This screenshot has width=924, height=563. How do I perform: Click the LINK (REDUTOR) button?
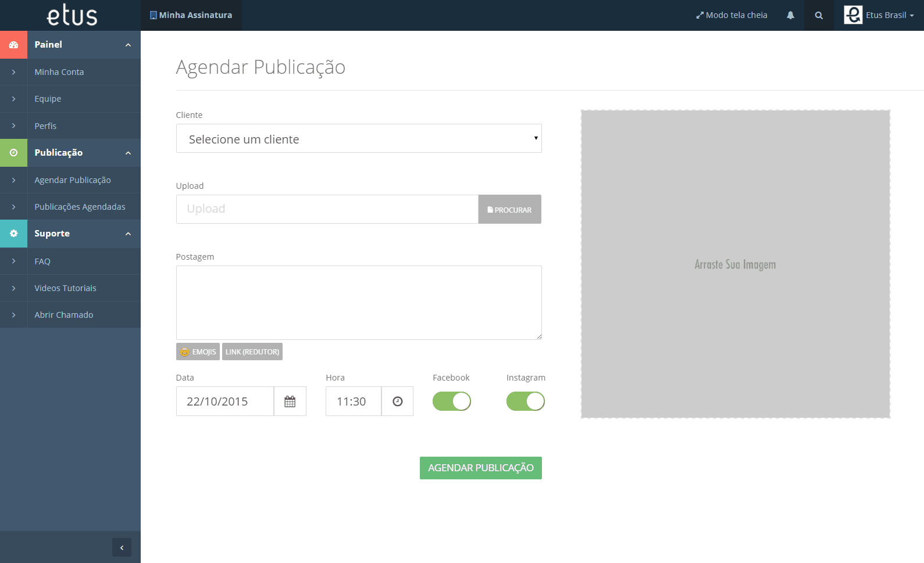point(252,352)
